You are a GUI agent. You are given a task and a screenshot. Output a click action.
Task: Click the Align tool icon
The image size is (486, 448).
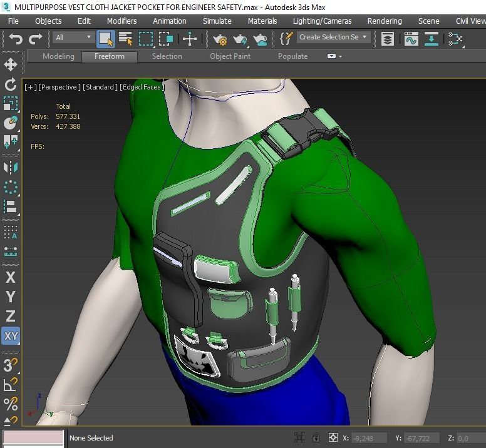(x=11, y=206)
